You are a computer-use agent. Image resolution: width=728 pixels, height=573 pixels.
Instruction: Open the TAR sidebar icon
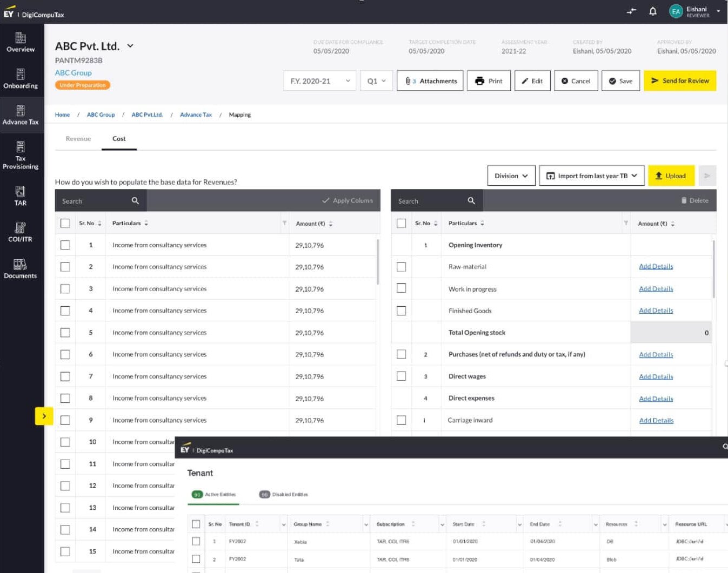click(21, 196)
